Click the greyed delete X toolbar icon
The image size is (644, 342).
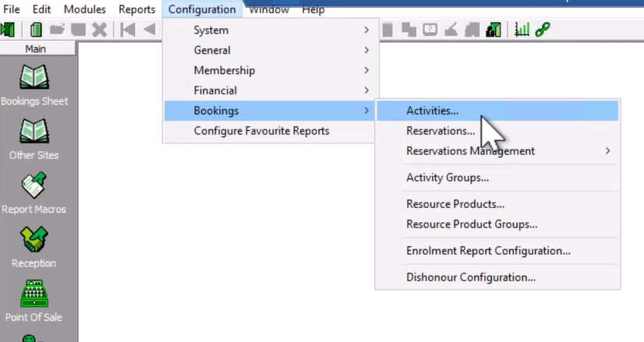[x=99, y=30]
